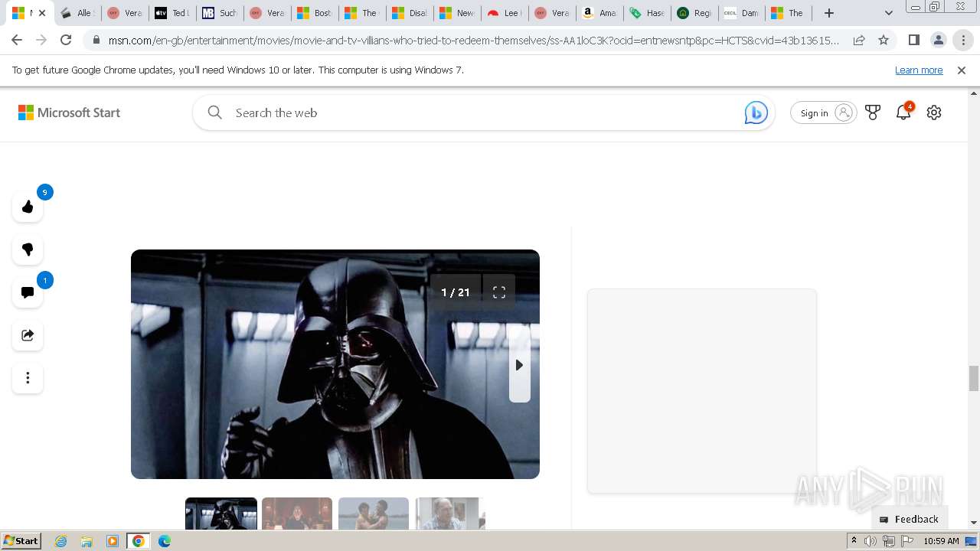The height and width of the screenshot is (551, 980).
Task: Dismiss the Chrome update infobar
Action: pyautogui.click(x=962, y=70)
